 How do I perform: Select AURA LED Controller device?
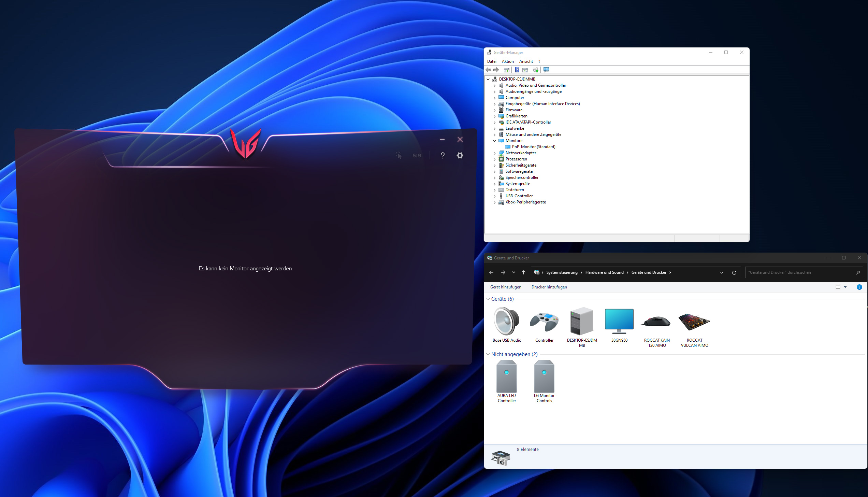click(507, 377)
